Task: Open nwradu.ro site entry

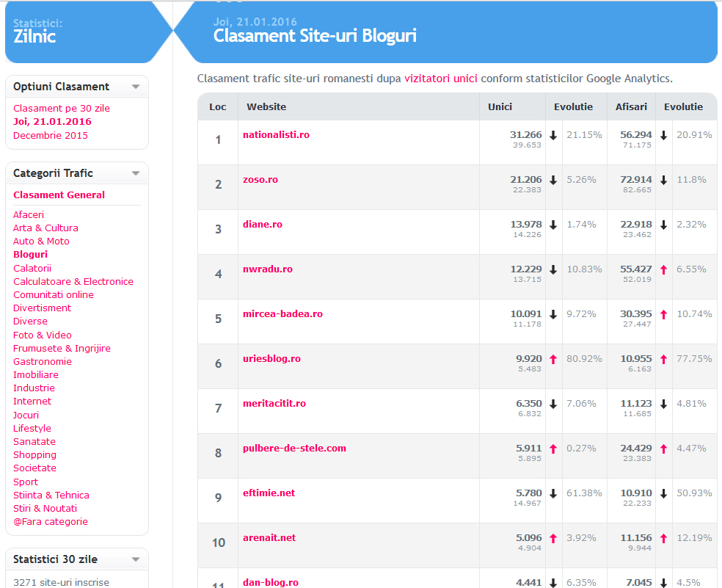Action: (x=268, y=269)
